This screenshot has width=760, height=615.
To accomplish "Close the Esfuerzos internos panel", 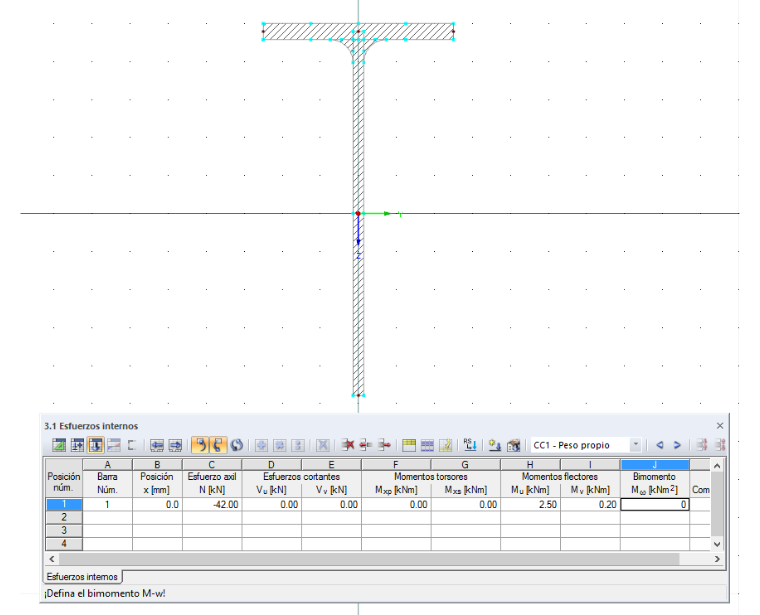I will click(720, 426).
